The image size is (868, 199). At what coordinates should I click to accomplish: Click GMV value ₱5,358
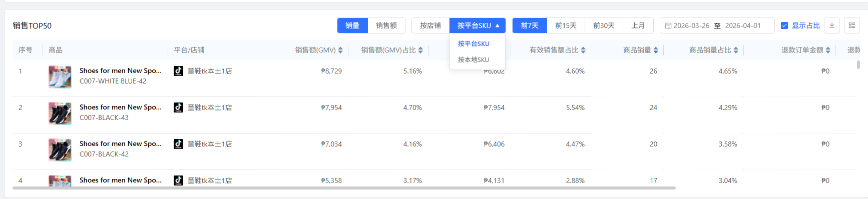click(331, 180)
